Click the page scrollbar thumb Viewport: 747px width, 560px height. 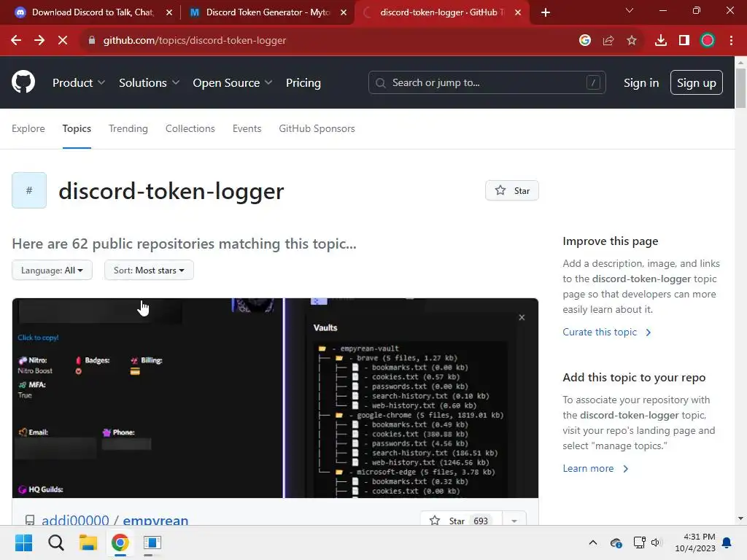740,88
